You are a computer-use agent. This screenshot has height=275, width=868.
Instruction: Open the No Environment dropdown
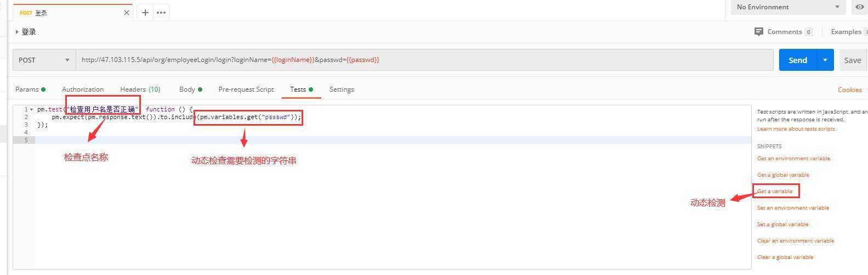(788, 7)
